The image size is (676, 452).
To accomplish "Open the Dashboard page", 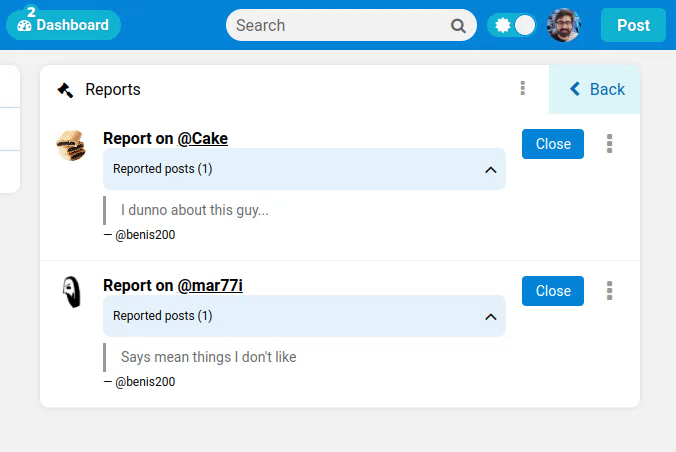I will point(63,25).
